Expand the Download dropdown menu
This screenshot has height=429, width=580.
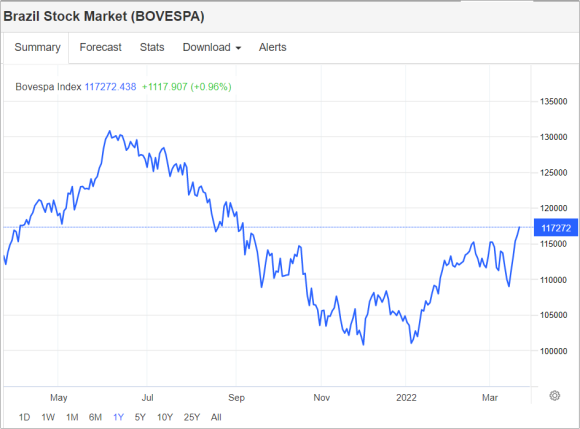[212, 47]
